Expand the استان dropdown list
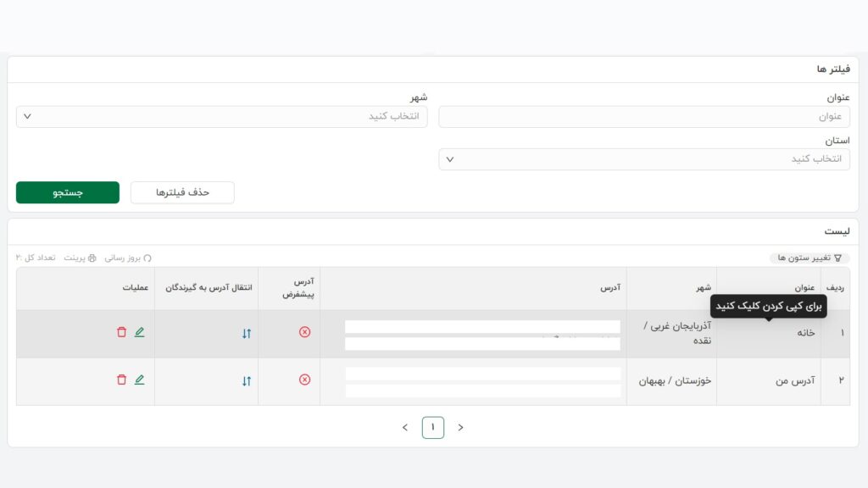Image resolution: width=868 pixels, height=488 pixels. tap(644, 158)
